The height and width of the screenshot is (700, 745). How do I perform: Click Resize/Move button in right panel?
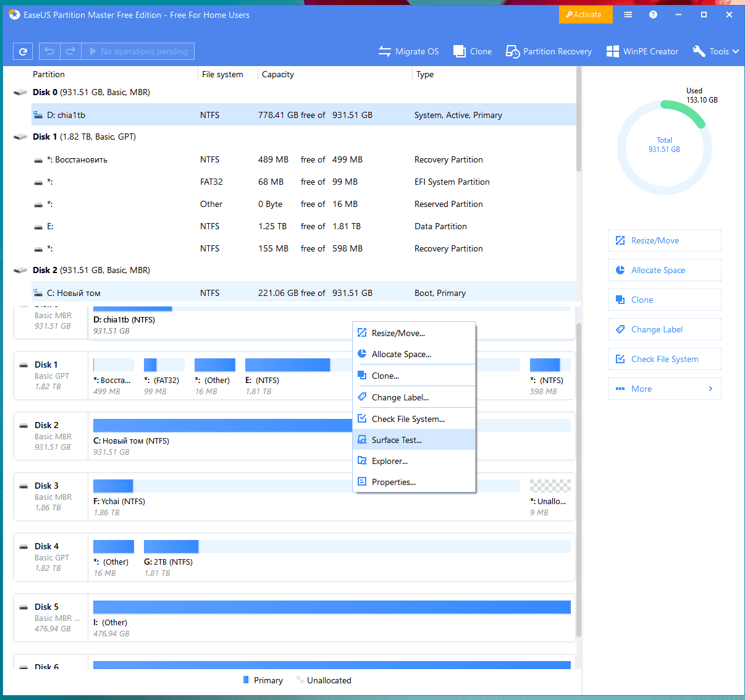point(665,240)
